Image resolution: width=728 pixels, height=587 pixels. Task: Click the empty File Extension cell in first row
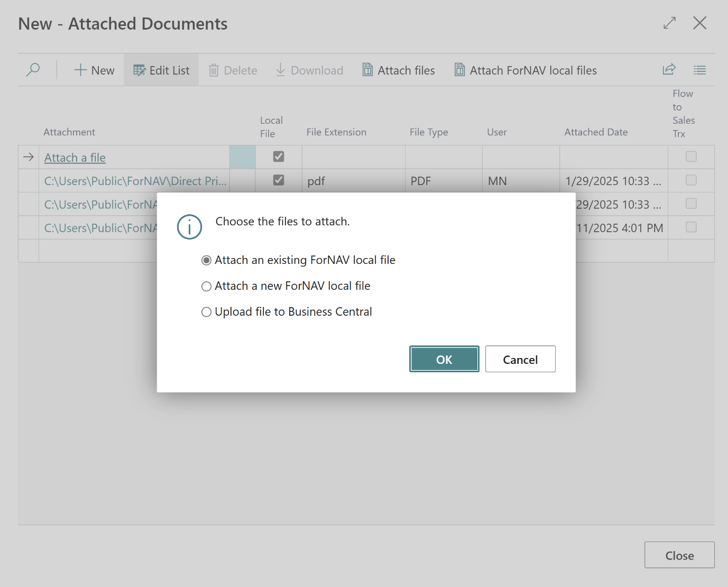click(354, 157)
